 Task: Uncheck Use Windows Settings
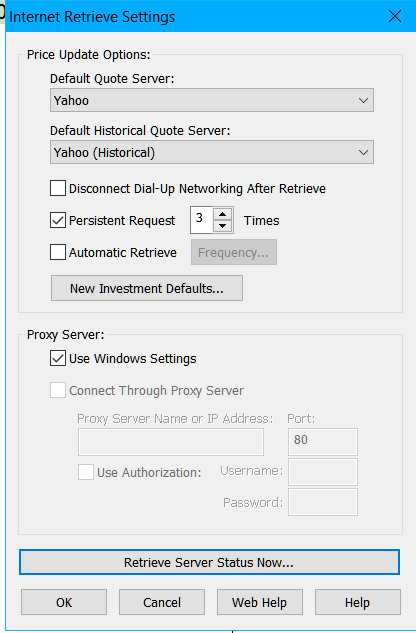pyautogui.click(x=58, y=358)
